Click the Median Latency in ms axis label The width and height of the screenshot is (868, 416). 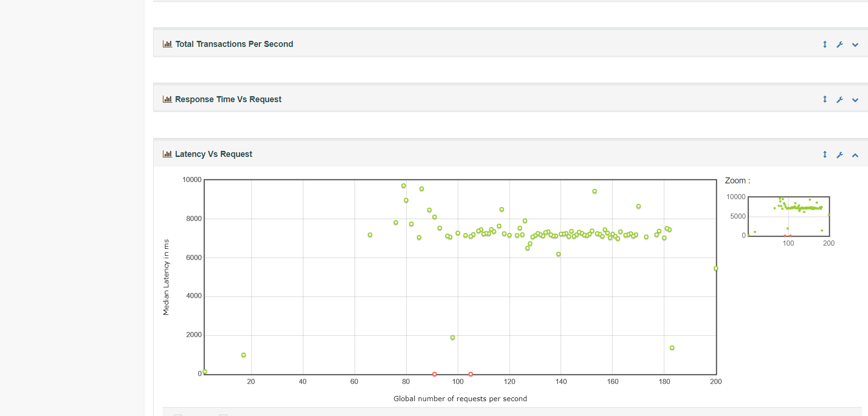pos(166,277)
